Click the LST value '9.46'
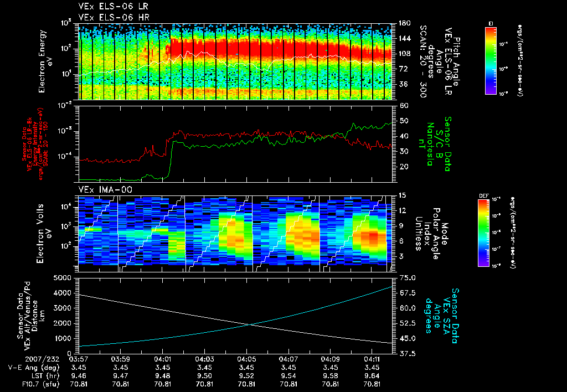The image size is (567, 392). (x=79, y=376)
